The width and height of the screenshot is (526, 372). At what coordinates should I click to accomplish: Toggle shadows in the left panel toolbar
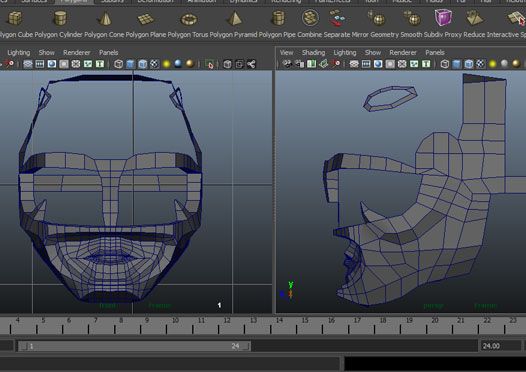[x=178, y=64]
